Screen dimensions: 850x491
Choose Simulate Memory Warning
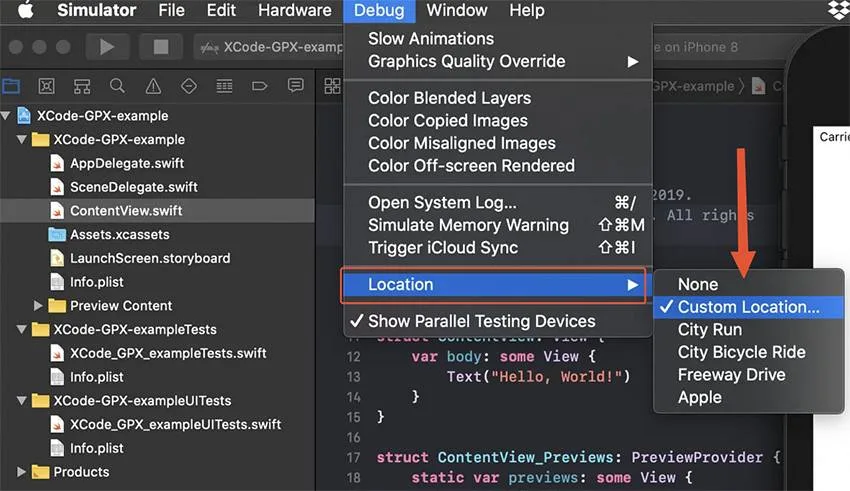[x=498, y=225]
